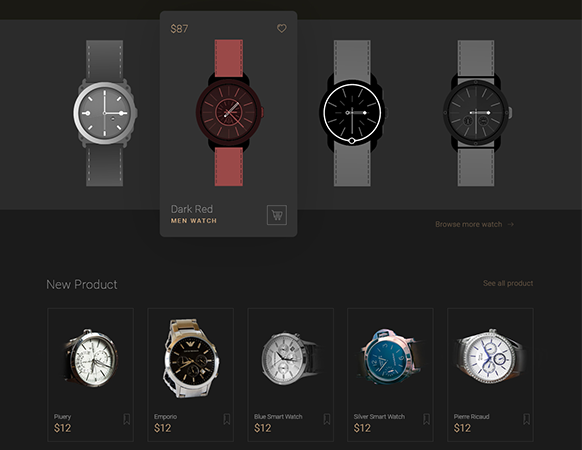582x450 pixels.
Task: Open See all product link
Action: click(508, 283)
